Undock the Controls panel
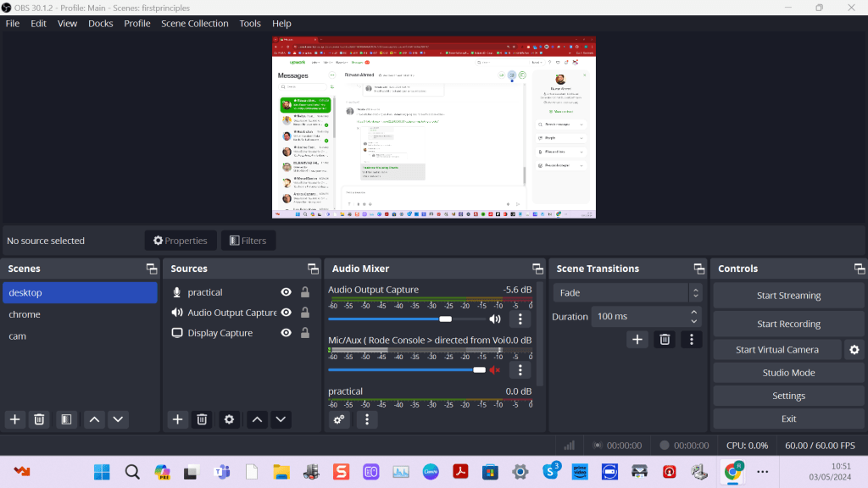 [x=860, y=269]
